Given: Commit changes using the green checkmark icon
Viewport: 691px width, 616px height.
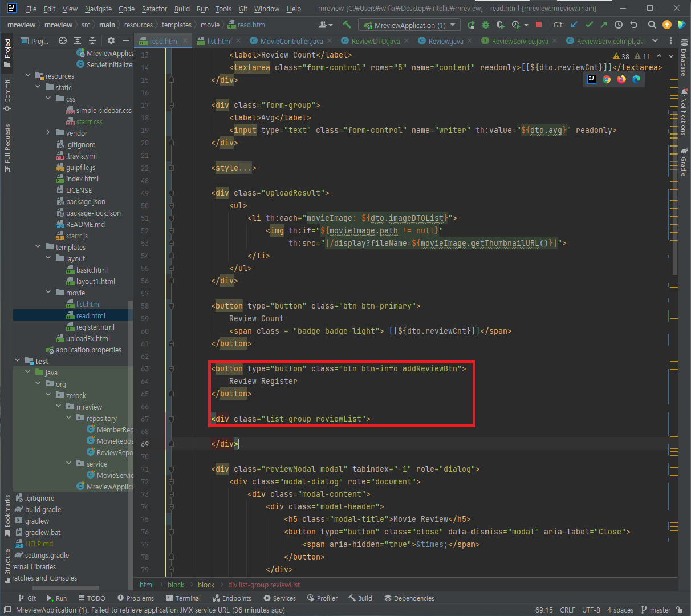Looking at the screenshot, I should (x=589, y=25).
